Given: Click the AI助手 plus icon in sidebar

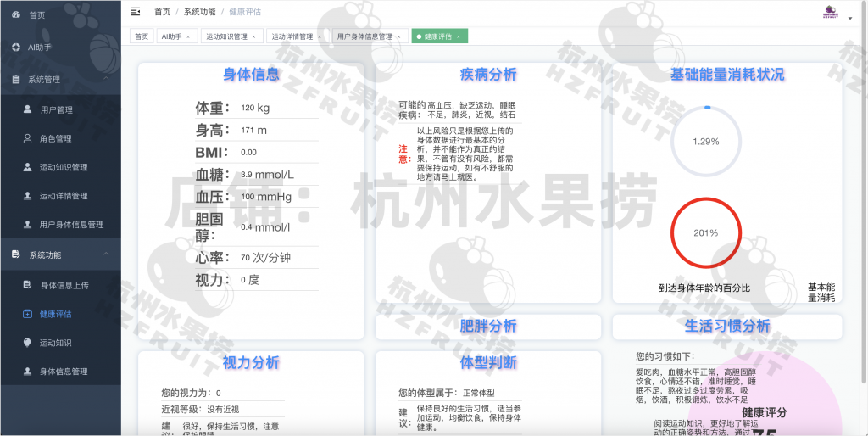Looking at the screenshot, I should pos(16,48).
